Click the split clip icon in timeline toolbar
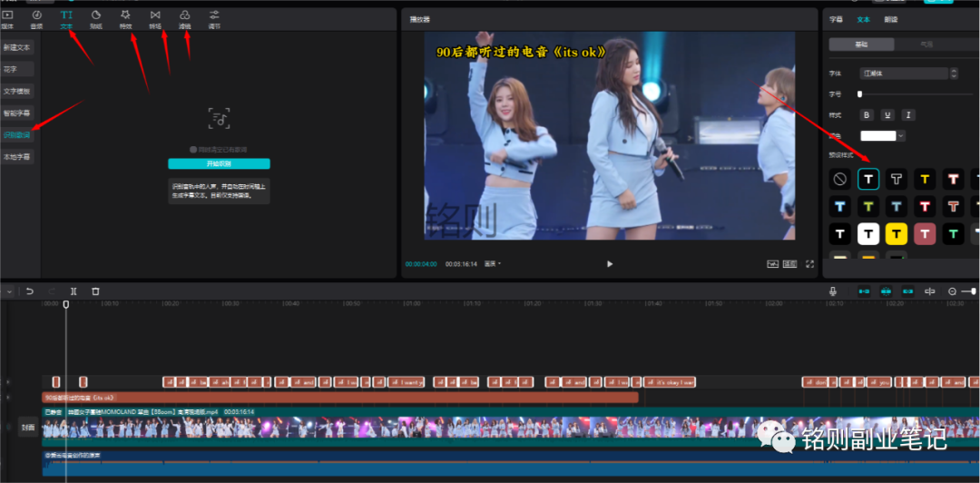980x483 pixels. click(x=74, y=291)
